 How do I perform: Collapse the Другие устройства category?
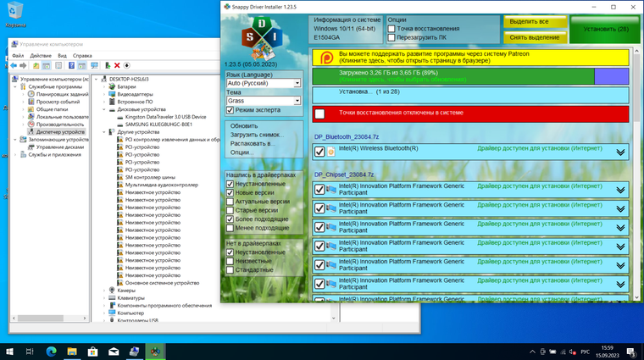(x=104, y=132)
